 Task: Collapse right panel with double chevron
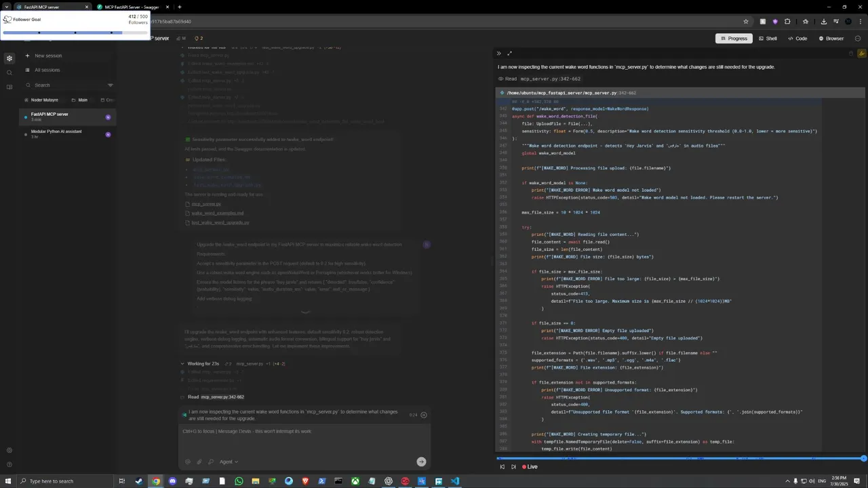point(498,54)
